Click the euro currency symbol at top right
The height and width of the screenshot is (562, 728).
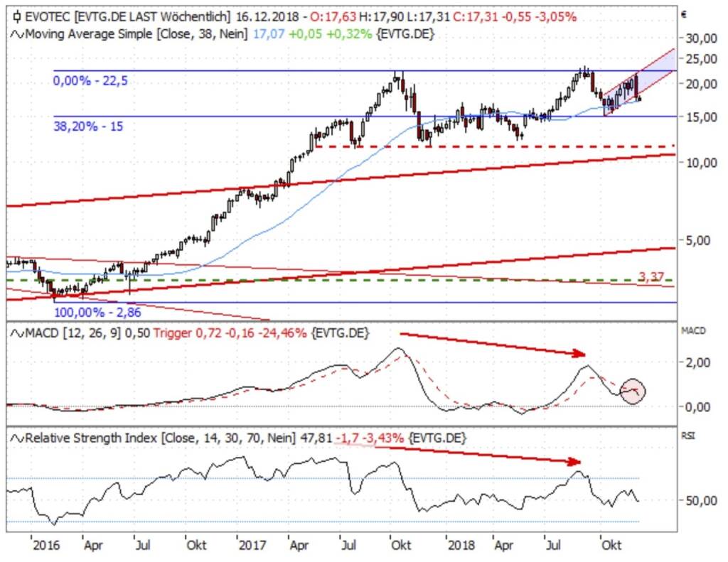point(684,14)
